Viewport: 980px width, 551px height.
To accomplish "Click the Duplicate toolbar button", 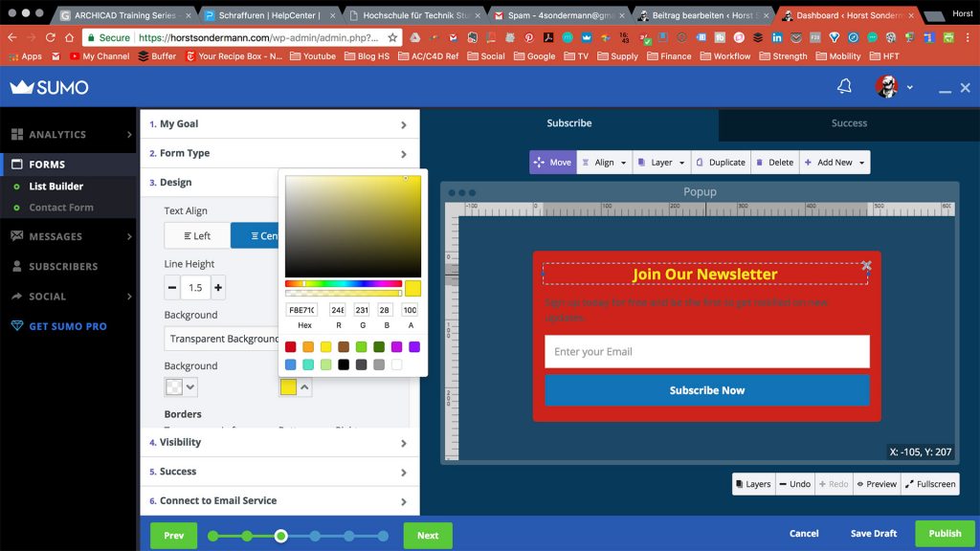I will (721, 163).
